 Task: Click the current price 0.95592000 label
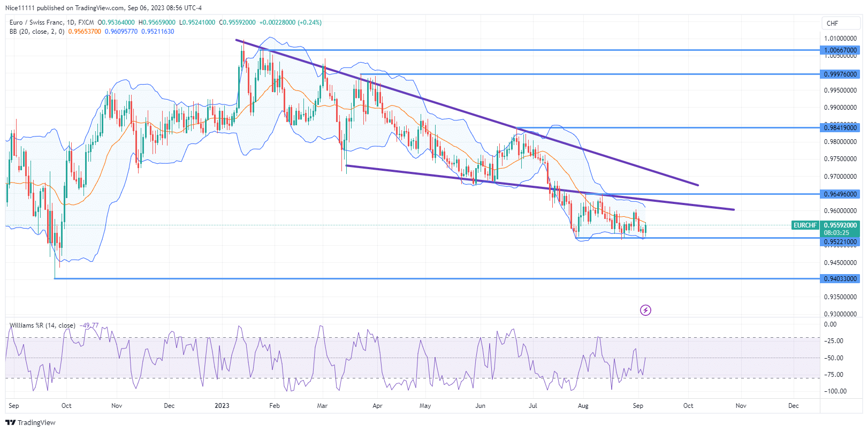pos(840,225)
